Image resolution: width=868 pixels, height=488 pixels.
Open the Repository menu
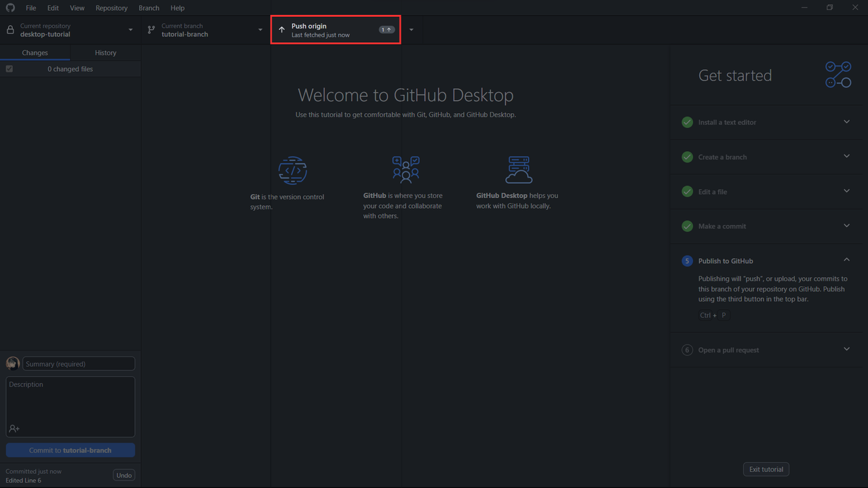(111, 8)
